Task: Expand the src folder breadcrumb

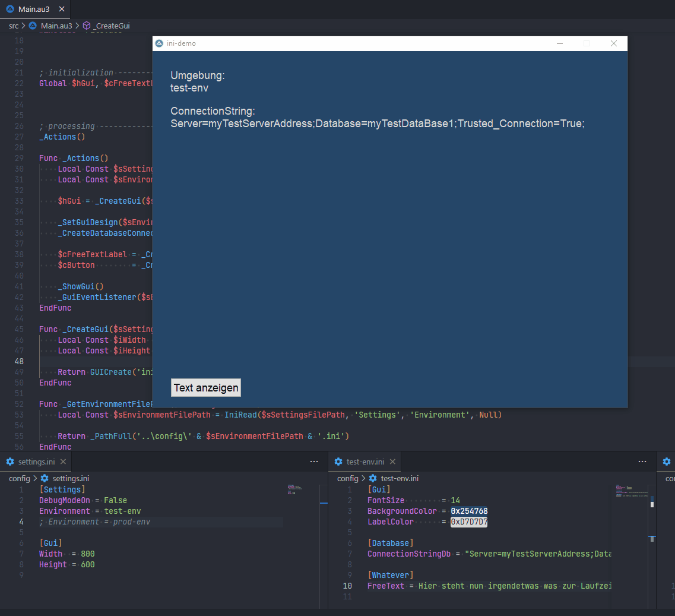Action: click(13, 26)
